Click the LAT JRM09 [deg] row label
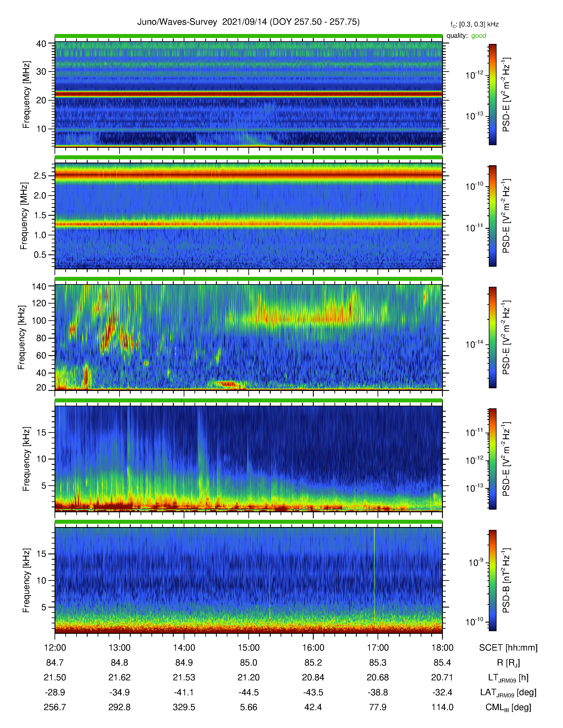The image size is (563, 728). click(508, 693)
